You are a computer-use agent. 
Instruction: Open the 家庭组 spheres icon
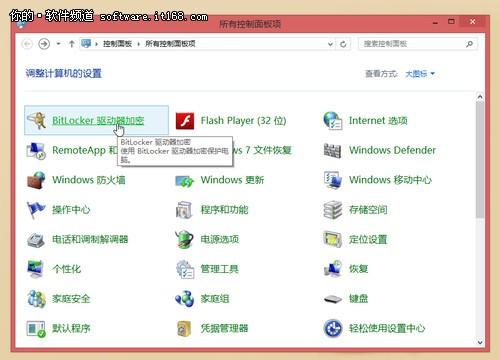185,299
